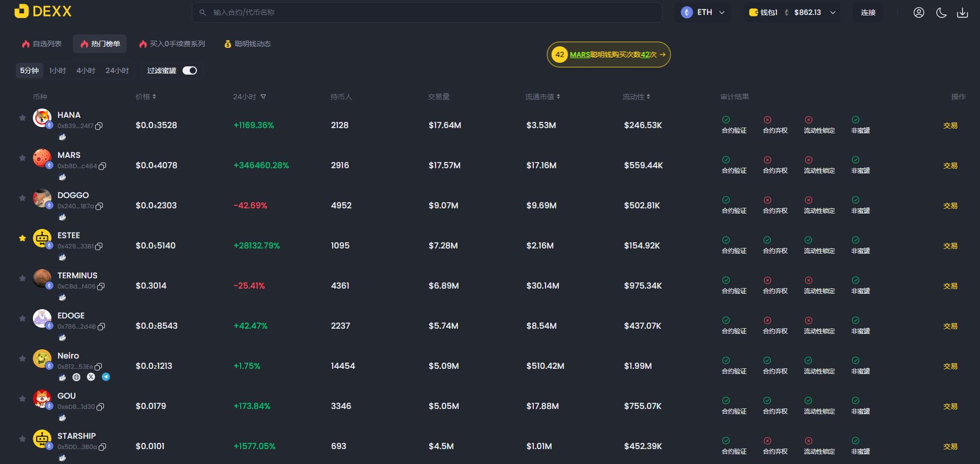Sort by price column arrows

pos(154,97)
